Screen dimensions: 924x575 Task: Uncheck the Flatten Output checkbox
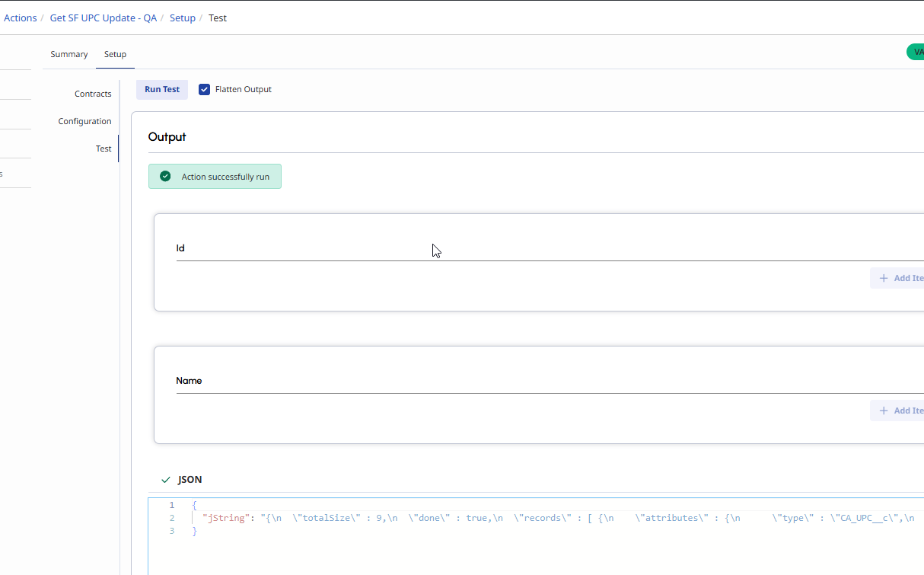click(204, 89)
